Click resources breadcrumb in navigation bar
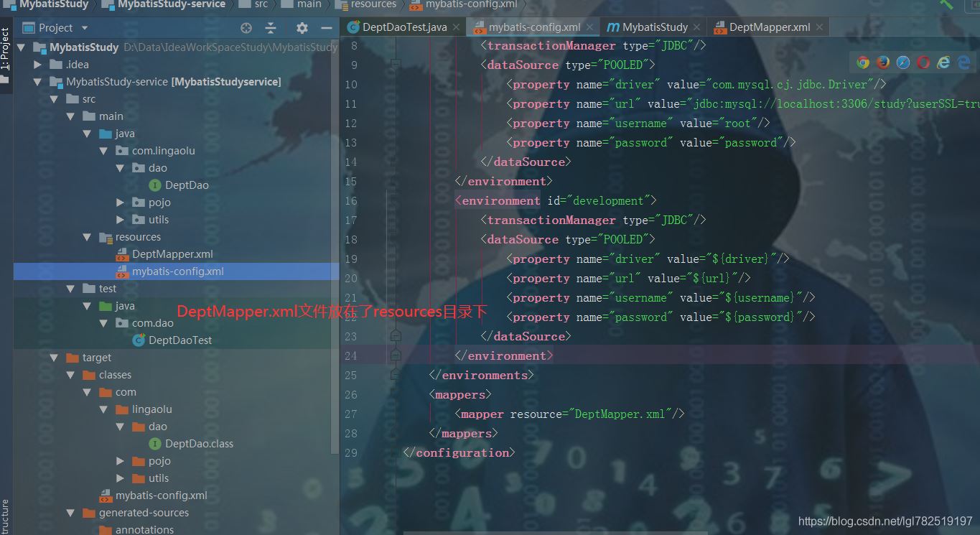The image size is (980, 535). (367, 4)
